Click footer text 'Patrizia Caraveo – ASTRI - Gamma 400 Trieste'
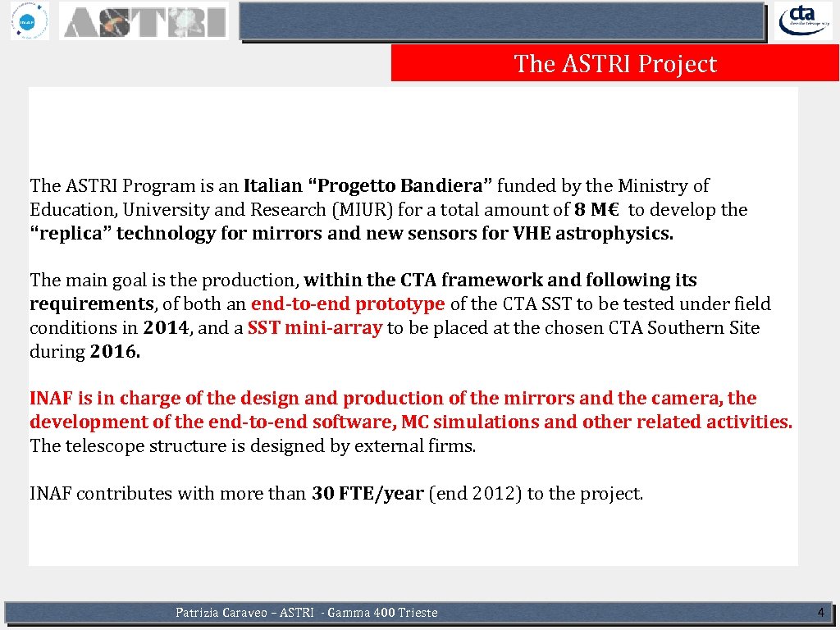The image size is (840, 630). click(x=307, y=612)
